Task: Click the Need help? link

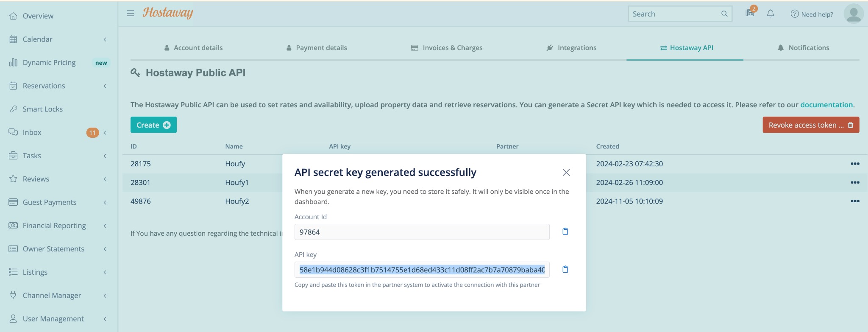Action: (x=812, y=14)
